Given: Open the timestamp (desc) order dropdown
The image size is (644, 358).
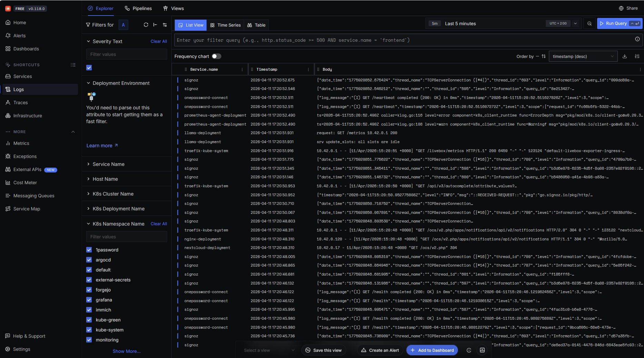Looking at the screenshot, I should click(583, 57).
